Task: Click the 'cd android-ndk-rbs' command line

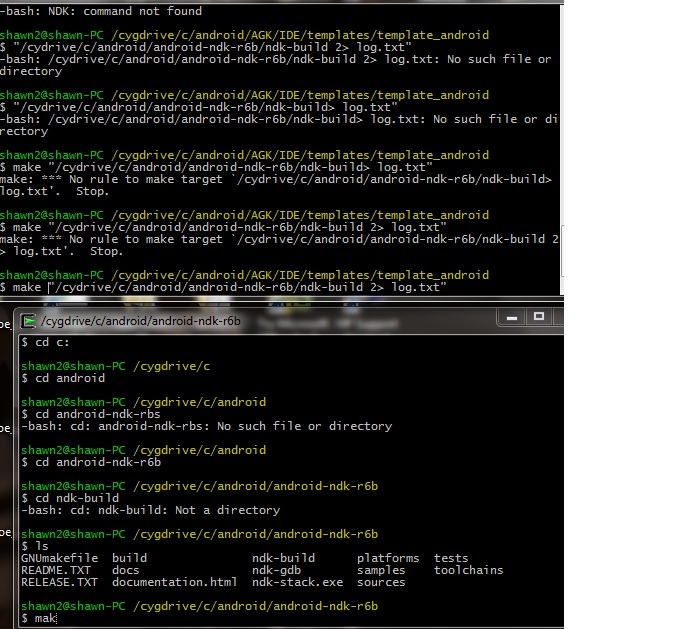Action: tap(91, 414)
